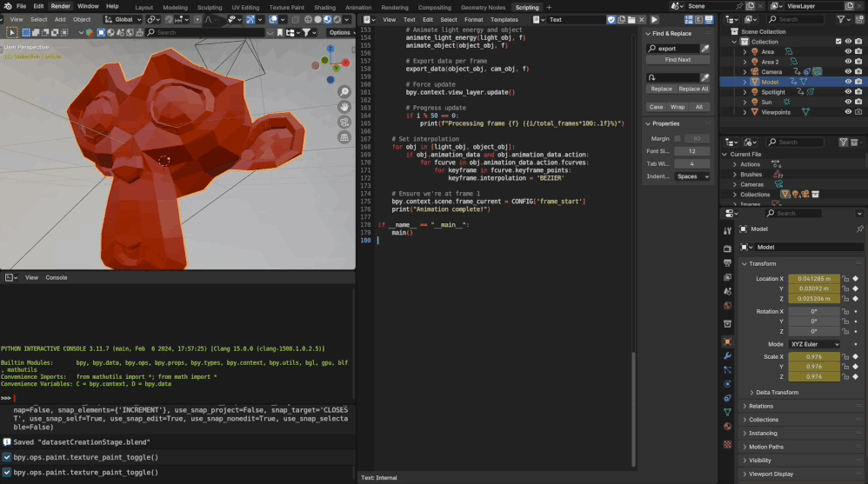Hide the Area light in viewport
Screen dimensions: 868x484
point(847,51)
